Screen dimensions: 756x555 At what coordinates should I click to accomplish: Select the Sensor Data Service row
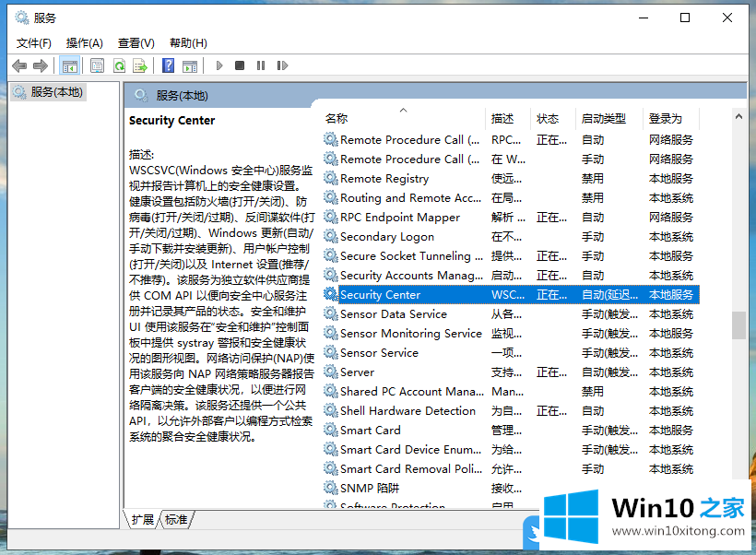pyautogui.click(x=511, y=313)
